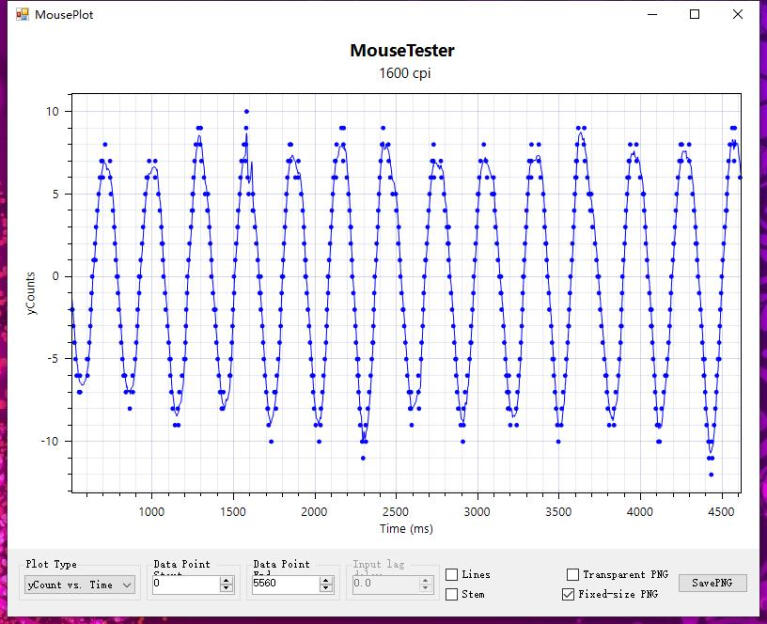Increase Data Point End with up arrow
767x624 pixels.
click(326, 580)
